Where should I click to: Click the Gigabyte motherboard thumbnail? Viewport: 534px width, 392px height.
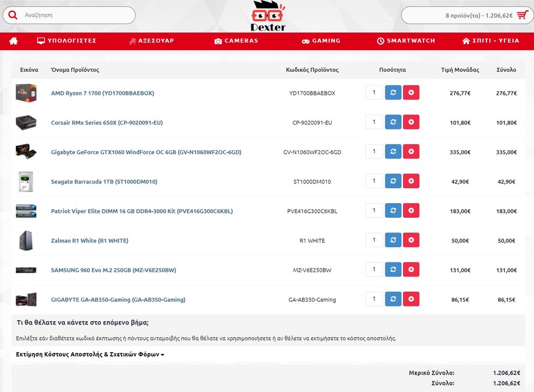click(26, 299)
